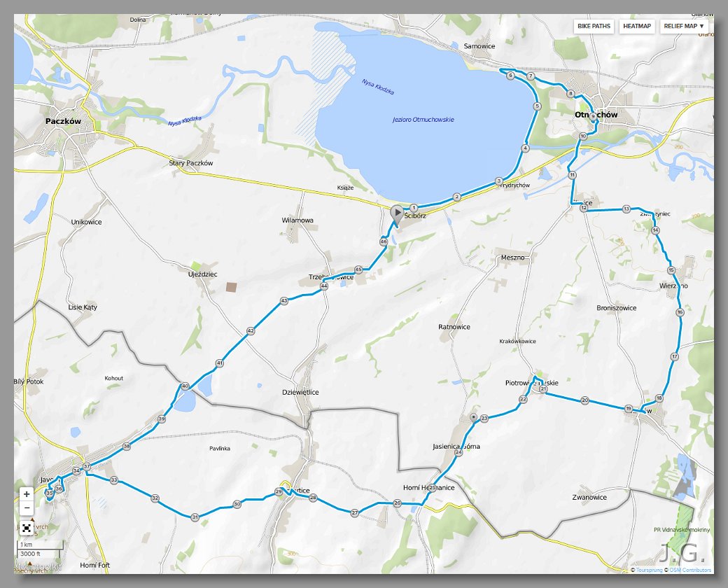
Task: Open the Toursprung attribution link
Action: click(649, 570)
